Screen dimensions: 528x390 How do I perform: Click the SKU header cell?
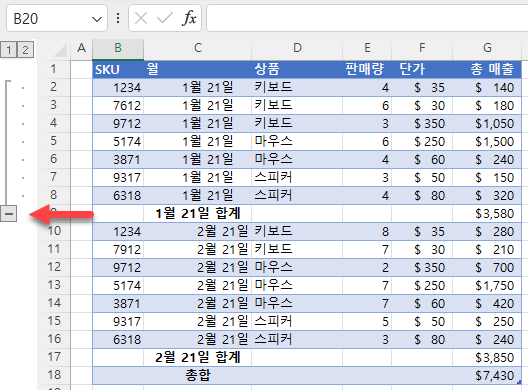click(x=118, y=70)
